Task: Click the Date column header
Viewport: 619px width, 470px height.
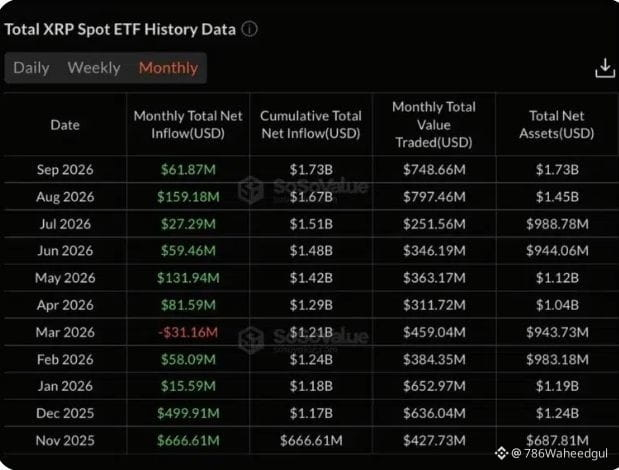Action: [65, 125]
